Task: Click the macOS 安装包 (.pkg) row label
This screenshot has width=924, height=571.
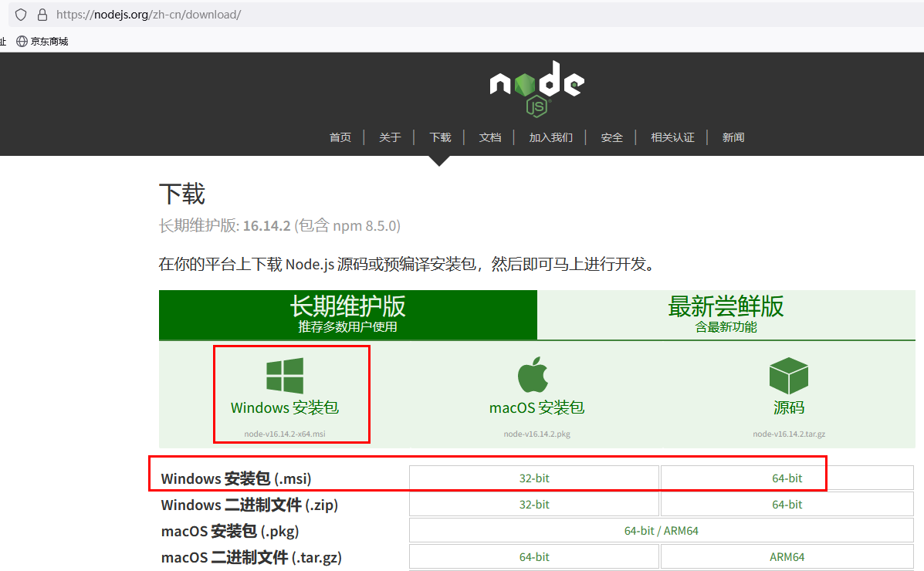Action: [x=230, y=531]
